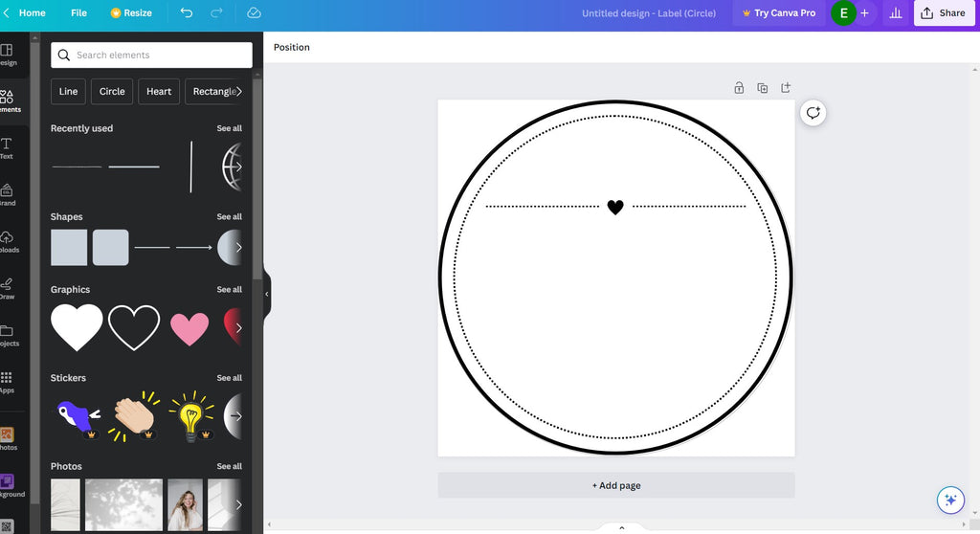This screenshot has height=534, width=980.
Task: Collapse the elements side panel
Action: tap(267, 294)
